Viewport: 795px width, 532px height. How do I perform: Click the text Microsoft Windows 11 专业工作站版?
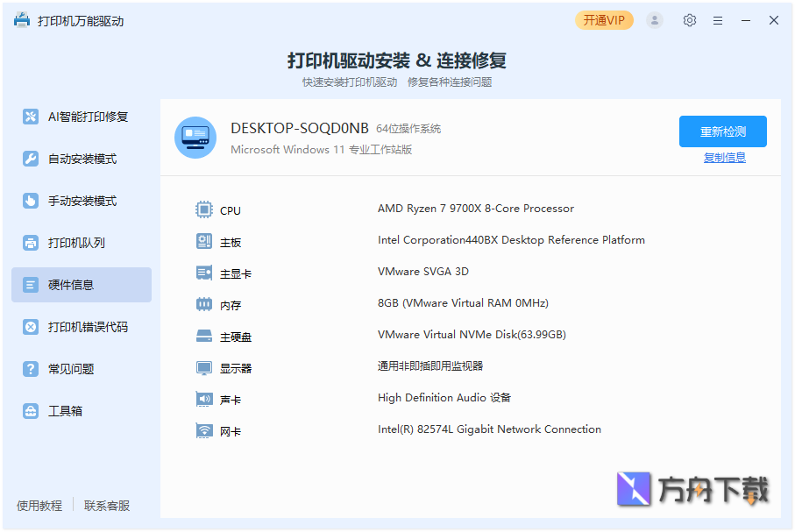coord(322,150)
